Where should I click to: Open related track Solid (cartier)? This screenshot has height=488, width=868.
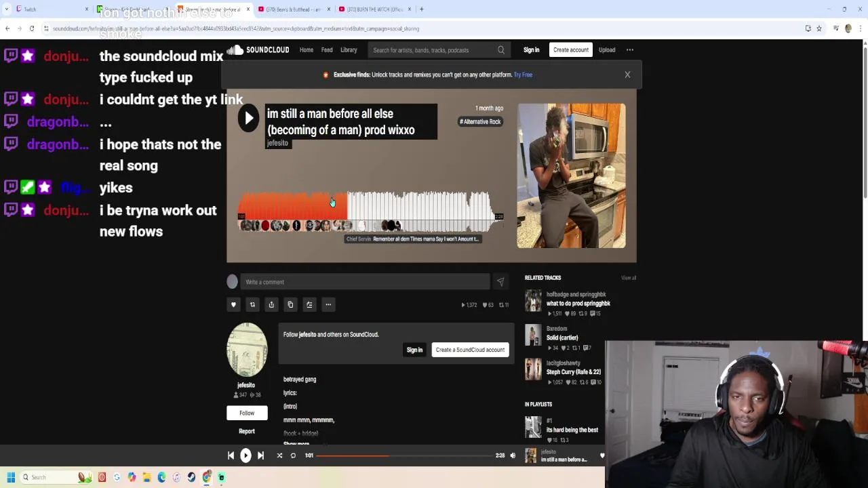[x=562, y=338]
